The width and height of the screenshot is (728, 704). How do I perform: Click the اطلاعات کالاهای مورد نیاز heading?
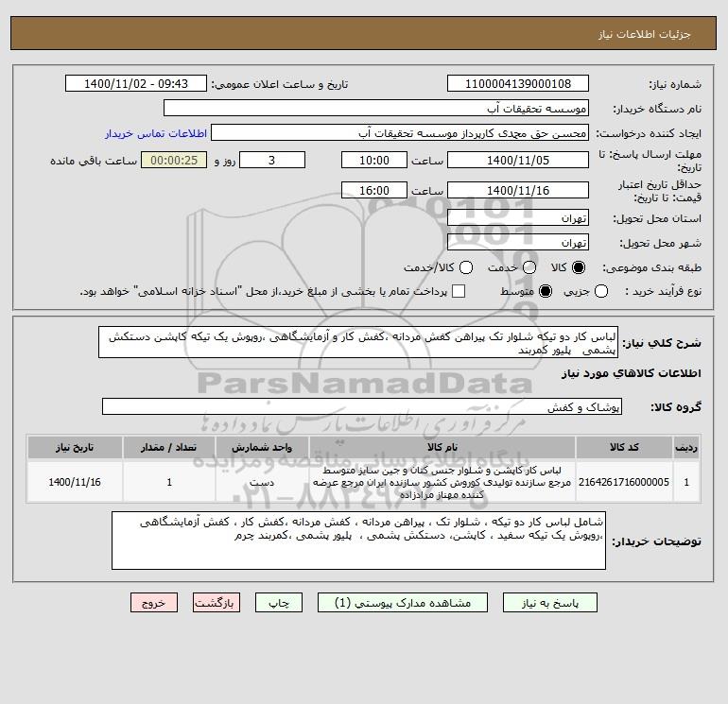[x=631, y=373]
